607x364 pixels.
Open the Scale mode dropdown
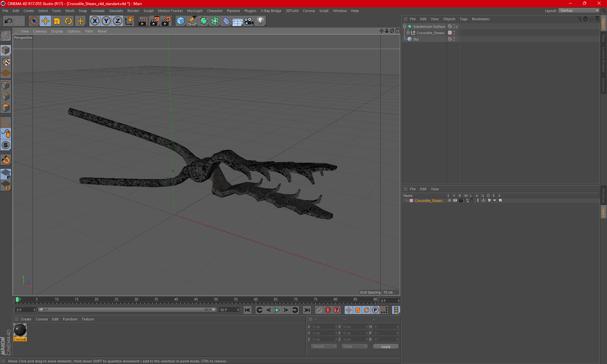click(355, 346)
